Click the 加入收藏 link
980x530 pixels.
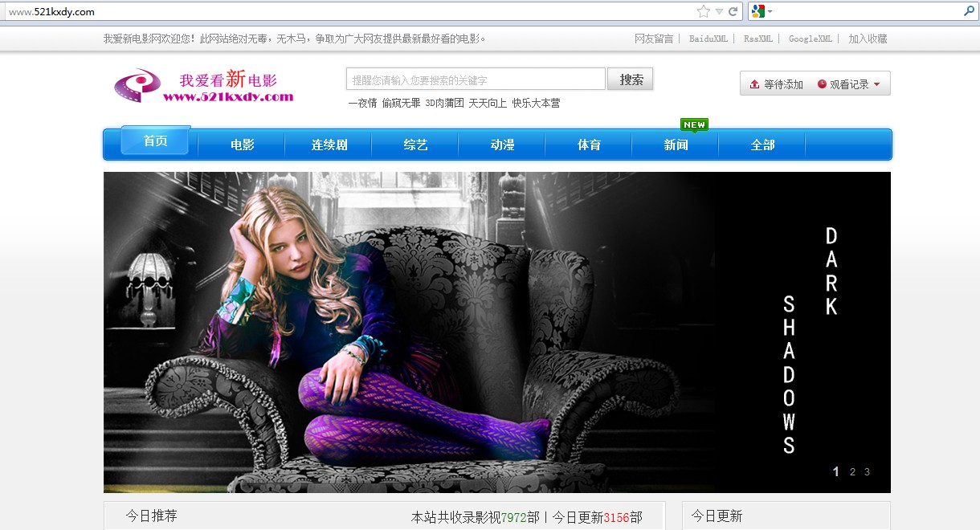[x=868, y=39]
